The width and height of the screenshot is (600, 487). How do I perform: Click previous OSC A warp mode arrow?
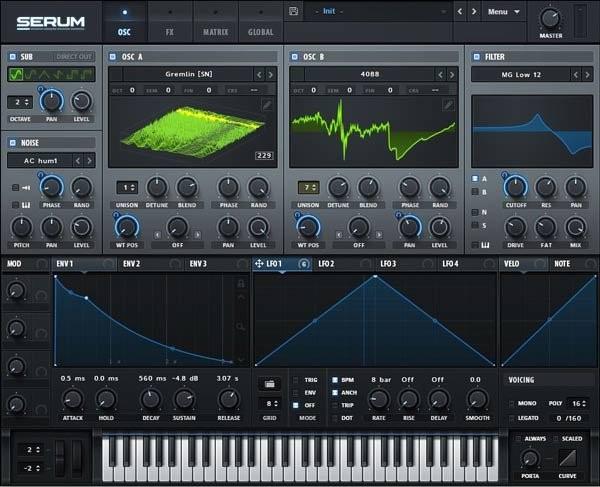tap(157, 235)
